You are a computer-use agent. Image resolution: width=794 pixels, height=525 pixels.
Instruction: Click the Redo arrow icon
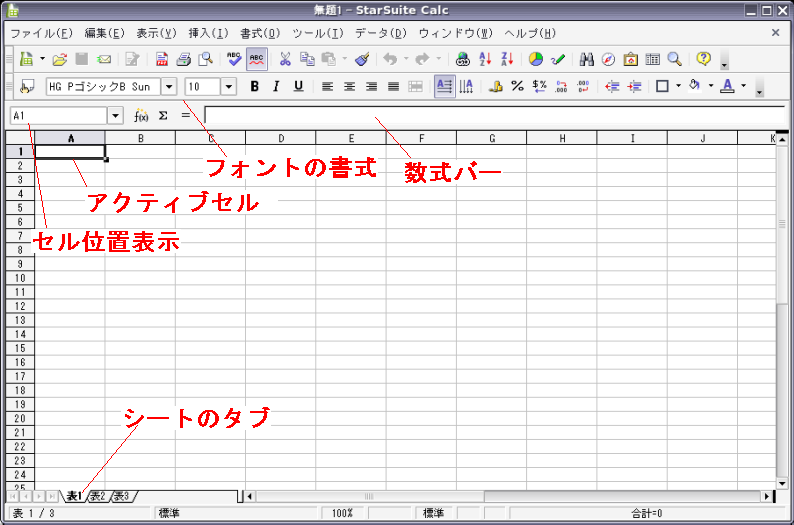point(422,59)
